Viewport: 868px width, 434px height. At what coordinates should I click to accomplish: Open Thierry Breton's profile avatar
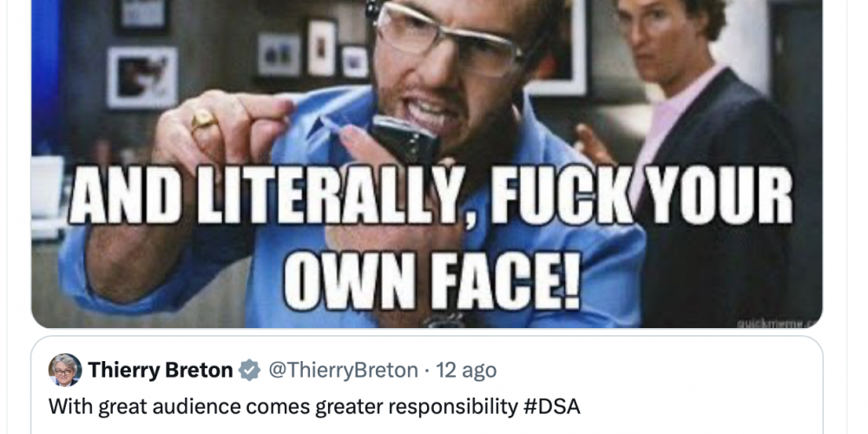[65, 370]
